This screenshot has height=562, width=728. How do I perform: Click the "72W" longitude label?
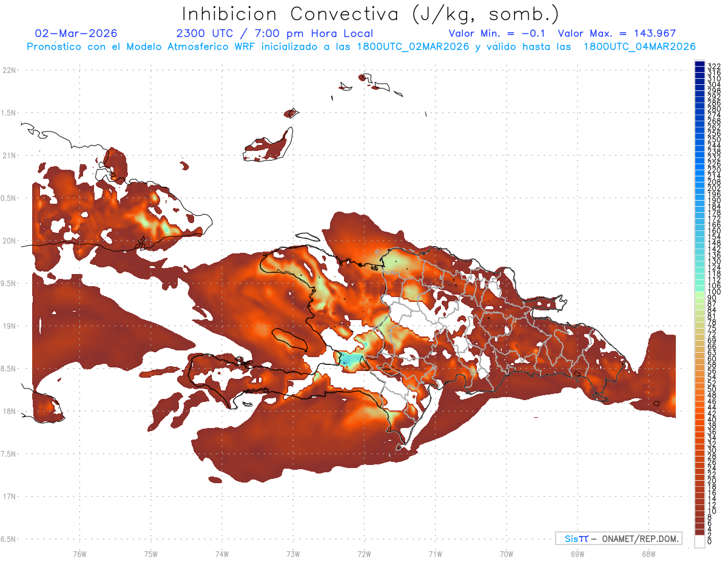364,554
